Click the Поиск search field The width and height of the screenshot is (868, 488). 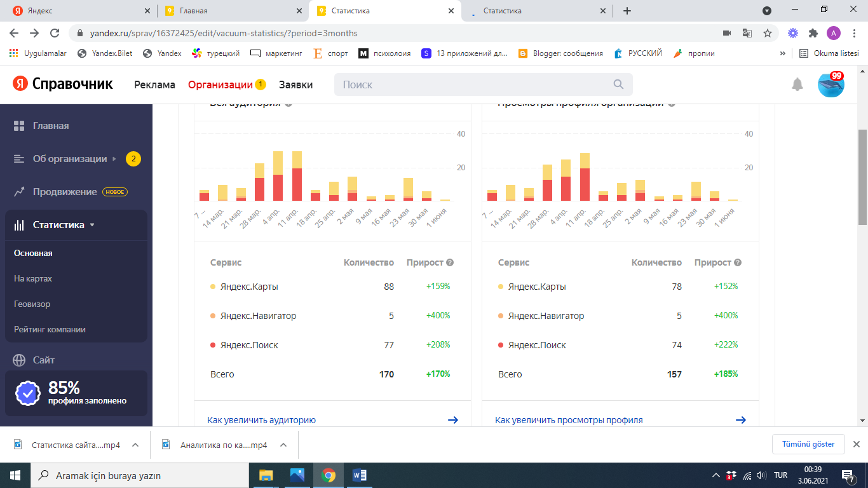[x=484, y=85]
